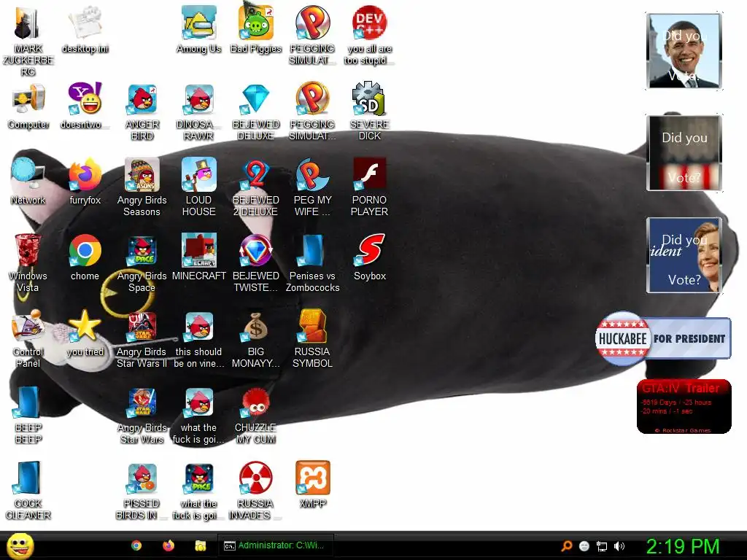This screenshot has height=560, width=747.
Task: Open the RUSSIA SYMBOL Tetris icon
Action: [x=312, y=326]
